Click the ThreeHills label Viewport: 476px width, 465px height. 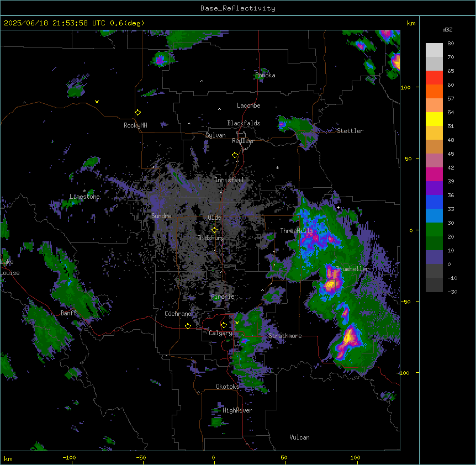(x=297, y=231)
